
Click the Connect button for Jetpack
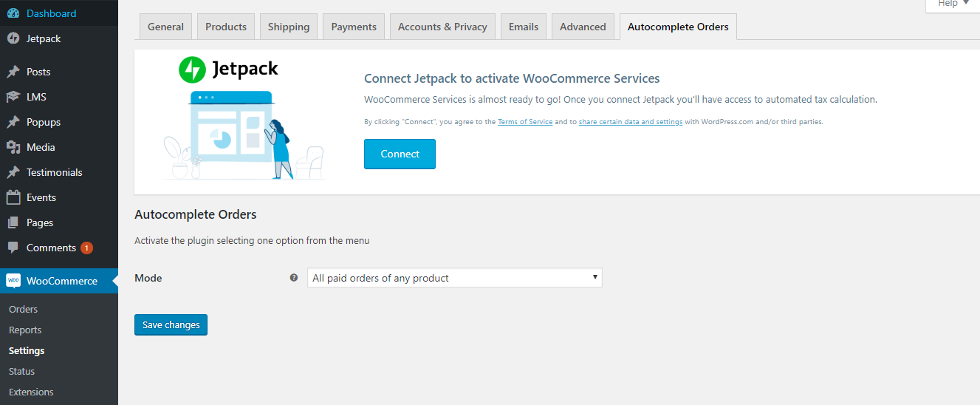(x=400, y=154)
